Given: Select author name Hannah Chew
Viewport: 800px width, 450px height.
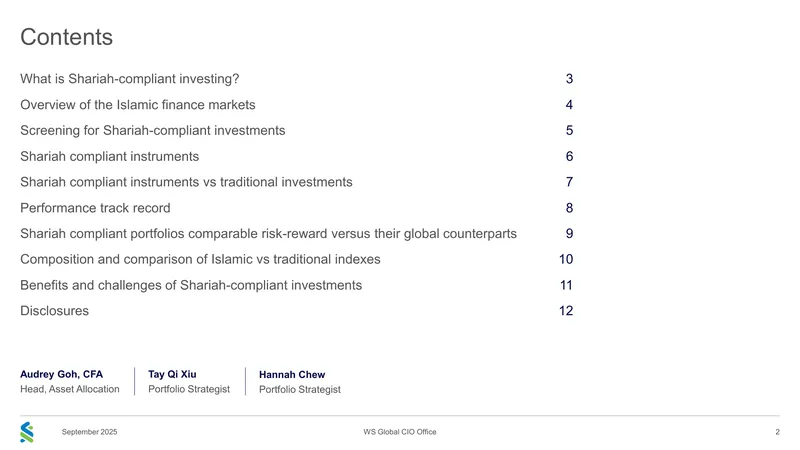Looking at the screenshot, I should point(292,374).
